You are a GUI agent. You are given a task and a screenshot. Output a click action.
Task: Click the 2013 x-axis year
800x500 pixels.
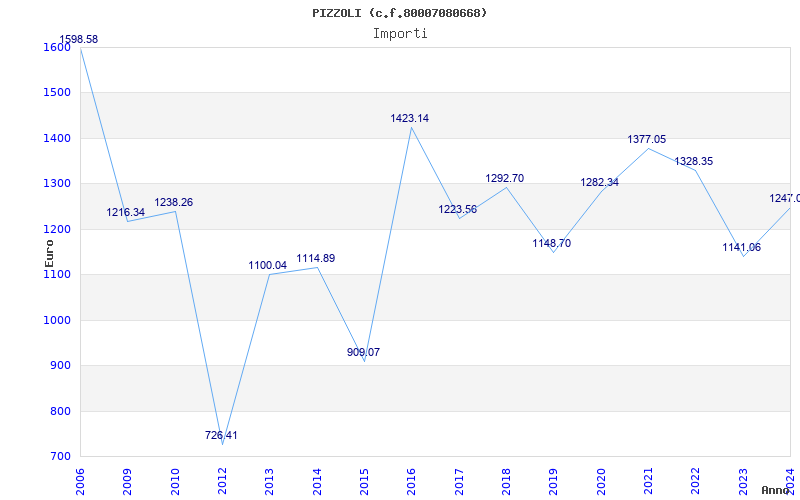pyautogui.click(x=269, y=481)
